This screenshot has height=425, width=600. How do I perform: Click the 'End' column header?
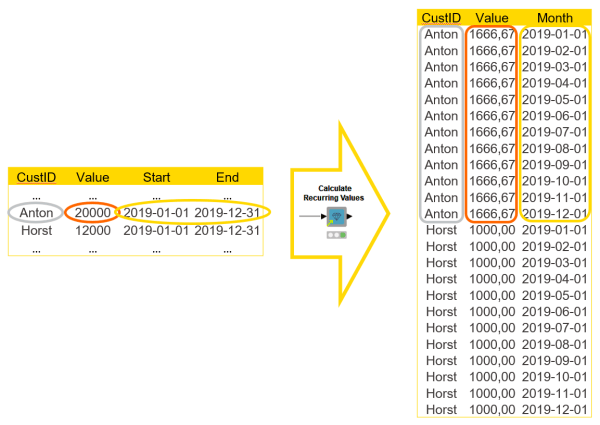pyautogui.click(x=227, y=177)
